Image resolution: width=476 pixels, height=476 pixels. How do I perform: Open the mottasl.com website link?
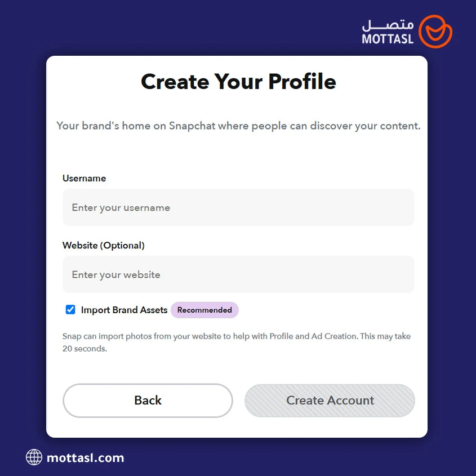click(x=85, y=457)
